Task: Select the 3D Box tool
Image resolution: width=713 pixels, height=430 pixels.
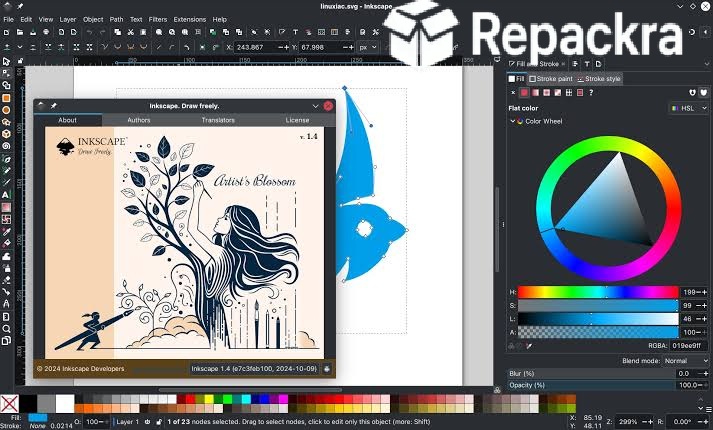Action: (6, 134)
